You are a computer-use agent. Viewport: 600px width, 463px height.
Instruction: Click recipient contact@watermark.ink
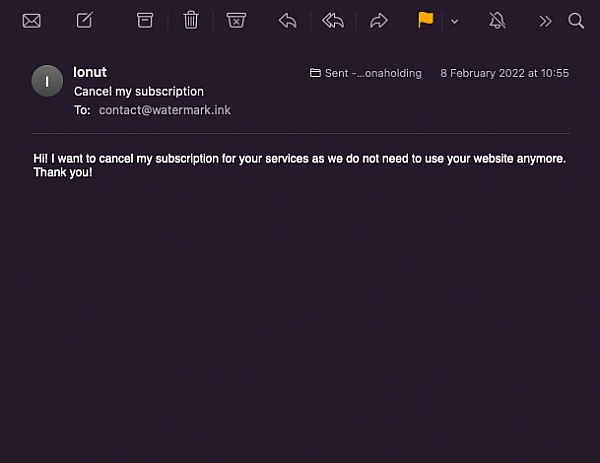[165, 110]
